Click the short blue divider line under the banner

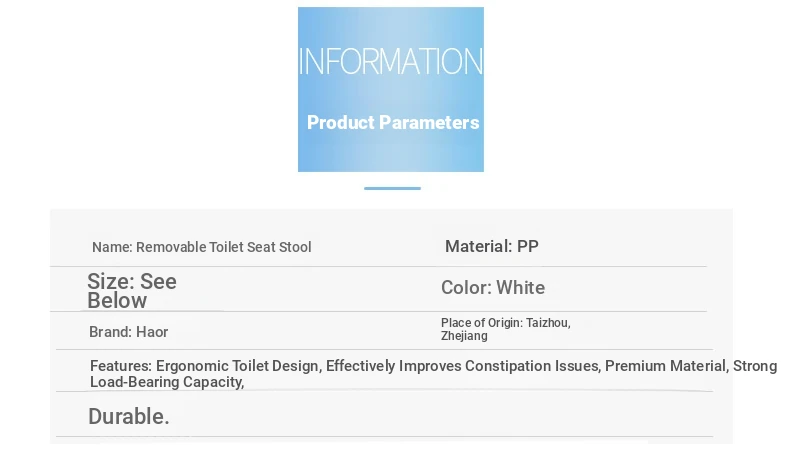392,188
